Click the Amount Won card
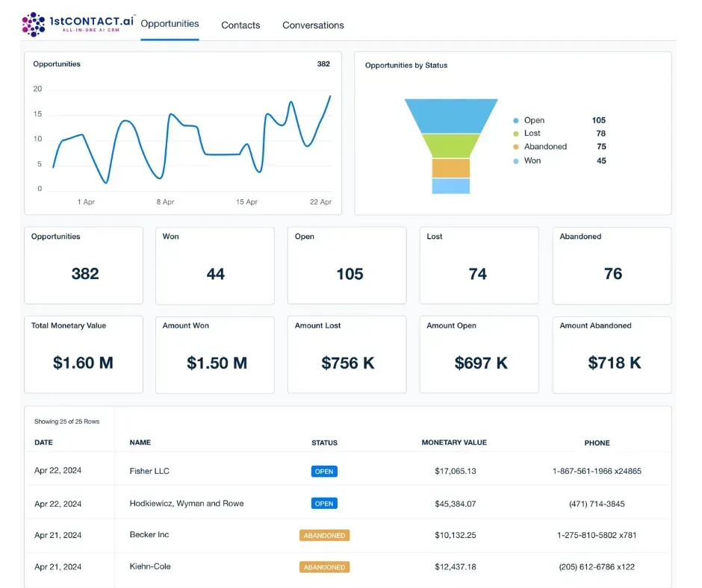This screenshot has width=702, height=588. [215, 355]
